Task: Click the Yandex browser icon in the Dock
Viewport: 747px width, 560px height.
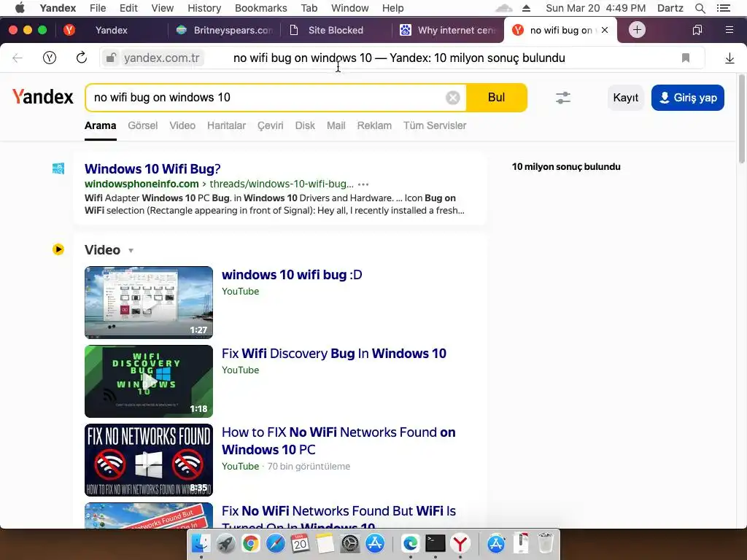Action: pos(460,543)
